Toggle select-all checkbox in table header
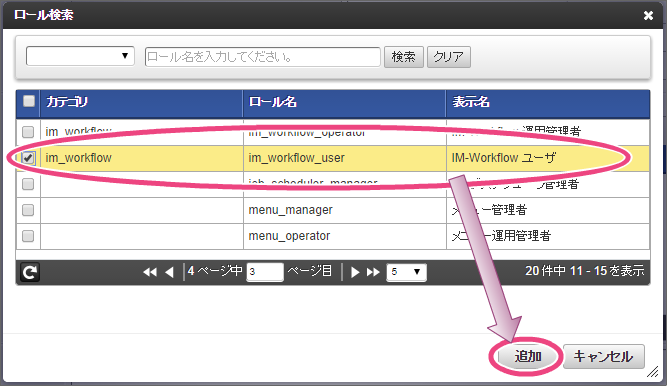667x386 pixels. pos(29,101)
